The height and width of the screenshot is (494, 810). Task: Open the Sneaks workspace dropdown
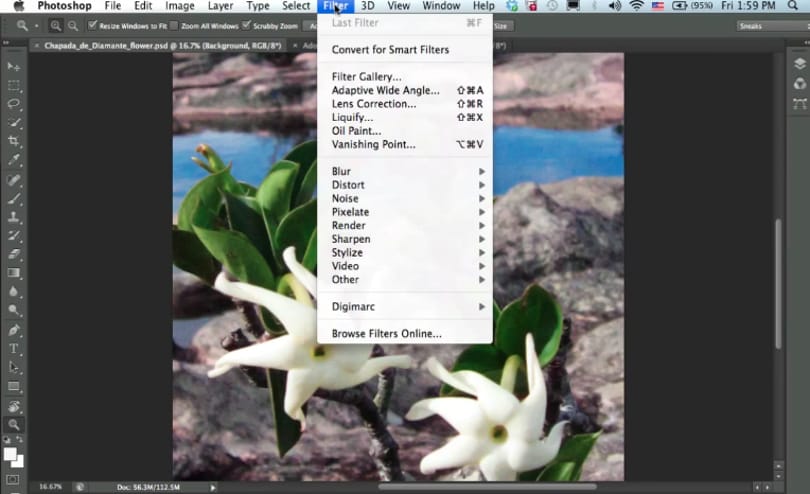pyautogui.click(x=773, y=26)
